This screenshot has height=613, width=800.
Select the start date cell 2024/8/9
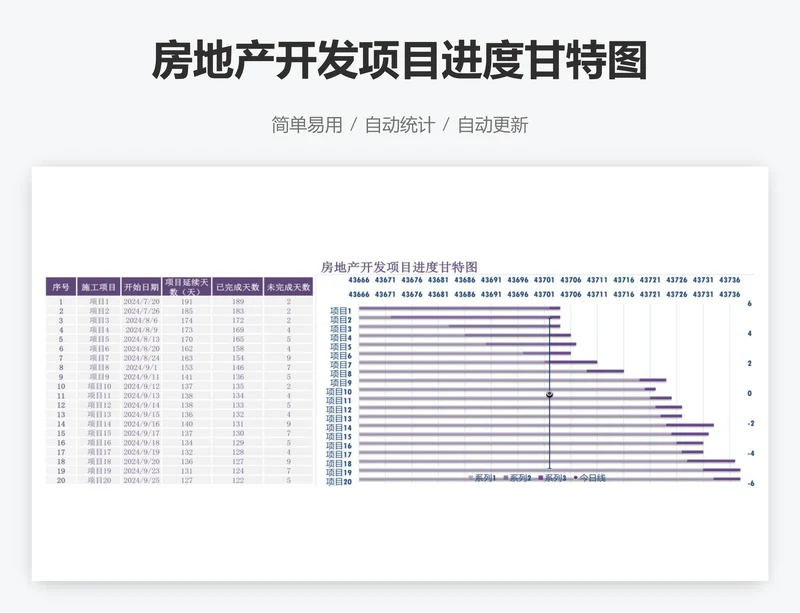click(x=141, y=330)
